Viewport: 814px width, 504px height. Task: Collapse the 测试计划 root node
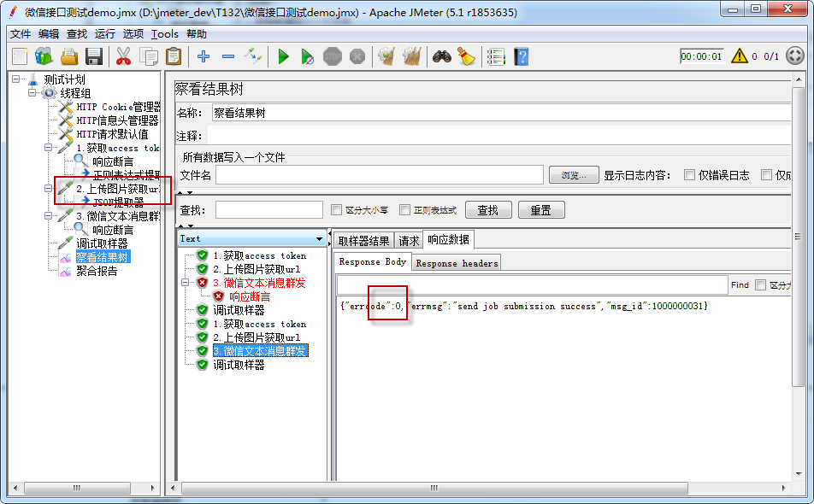pos(15,79)
